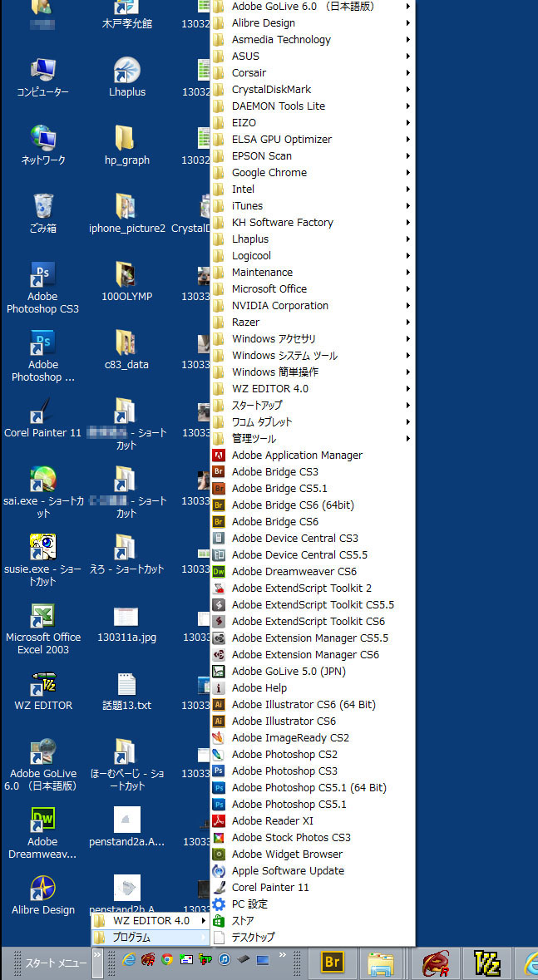Open Adobe Device Central CS3
Viewport: 538px width, 980px height.
tap(313, 538)
